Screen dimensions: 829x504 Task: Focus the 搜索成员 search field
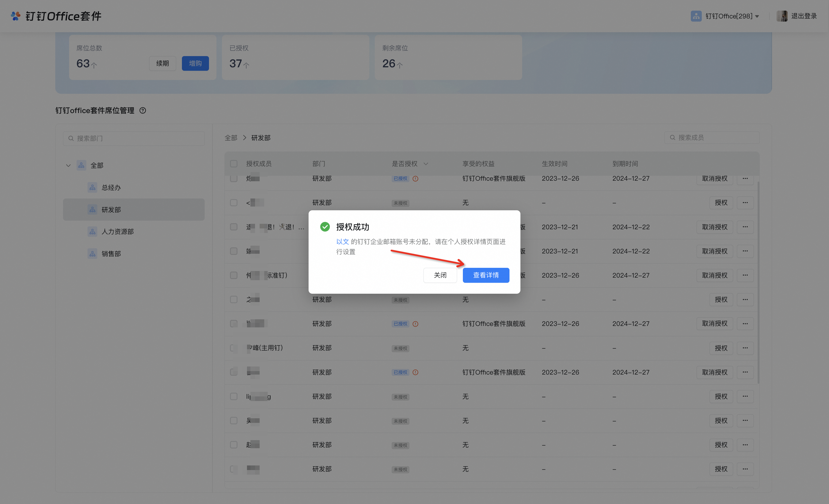712,138
